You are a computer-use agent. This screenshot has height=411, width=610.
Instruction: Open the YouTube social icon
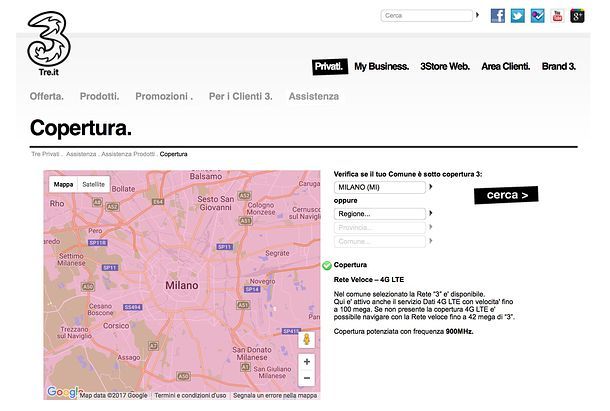pyautogui.click(x=557, y=16)
